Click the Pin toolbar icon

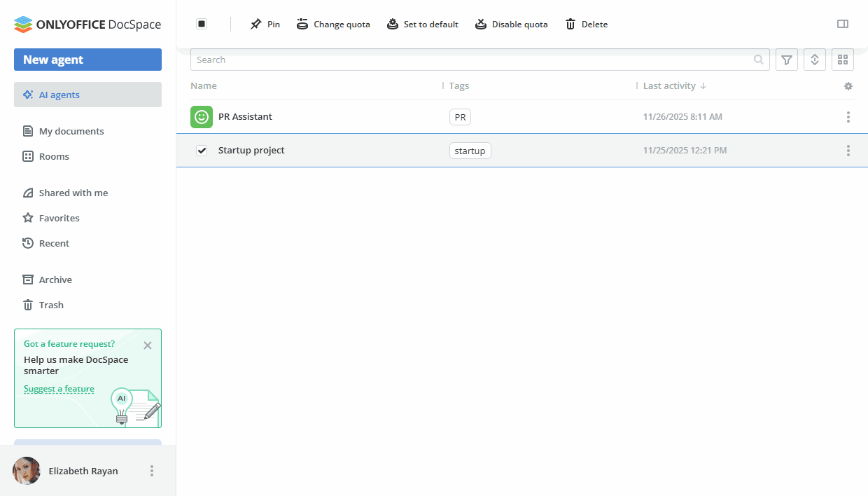tap(255, 25)
